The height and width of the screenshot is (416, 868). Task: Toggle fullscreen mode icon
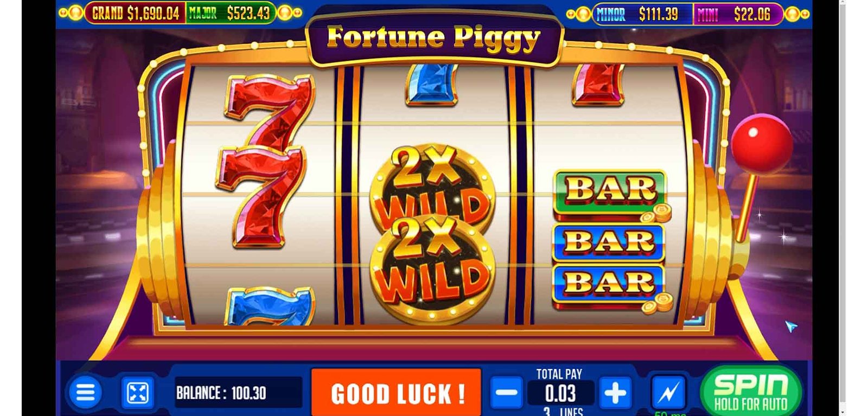(x=137, y=393)
